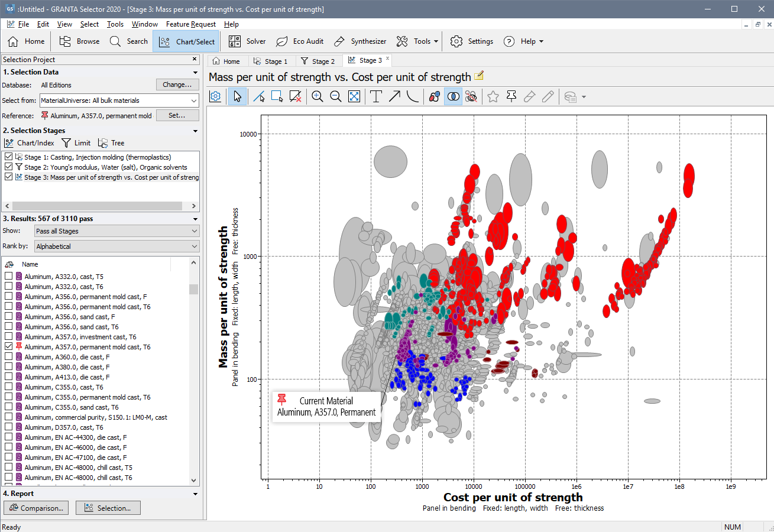Image resolution: width=774 pixels, height=532 pixels.
Task: Click the Change... database button
Action: tap(177, 85)
